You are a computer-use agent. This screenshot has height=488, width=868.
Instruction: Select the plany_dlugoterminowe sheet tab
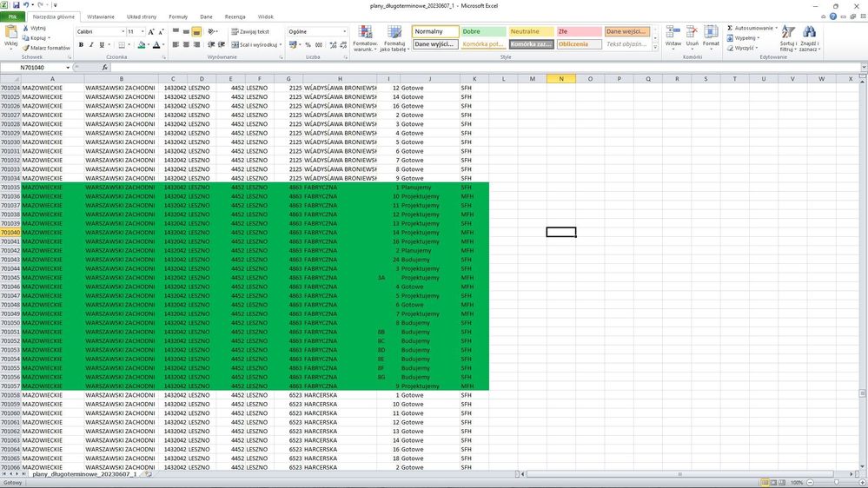tap(84, 475)
